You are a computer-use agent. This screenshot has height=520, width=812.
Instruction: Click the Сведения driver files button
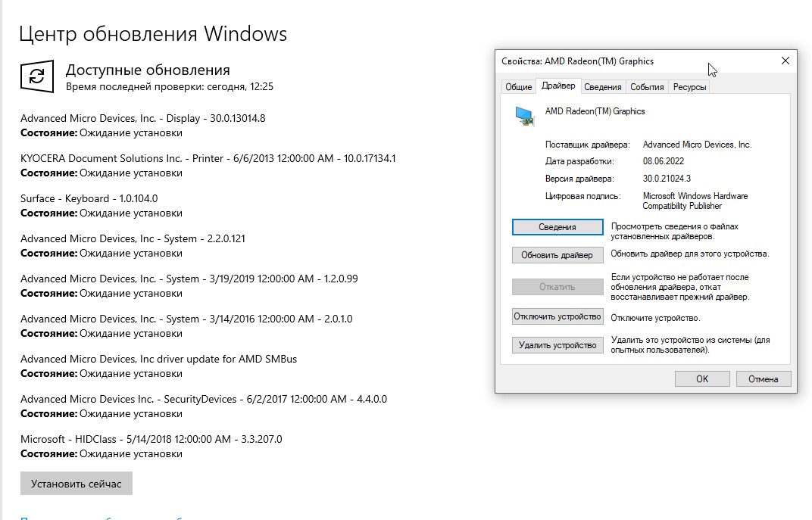[557, 226]
